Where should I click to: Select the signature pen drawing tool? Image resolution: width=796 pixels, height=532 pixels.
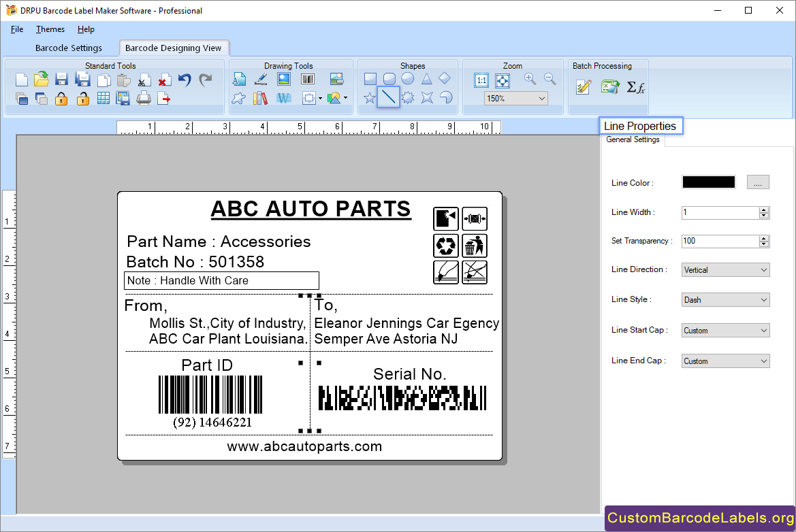(261, 79)
